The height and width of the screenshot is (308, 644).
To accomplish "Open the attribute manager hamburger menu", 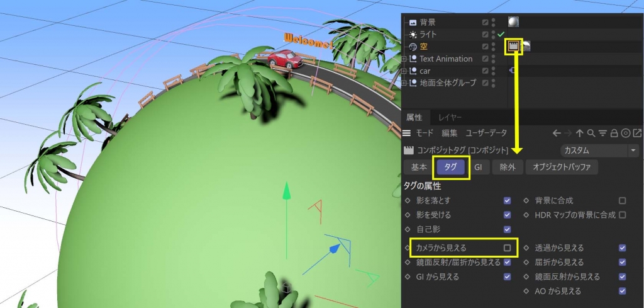I will [x=407, y=134].
